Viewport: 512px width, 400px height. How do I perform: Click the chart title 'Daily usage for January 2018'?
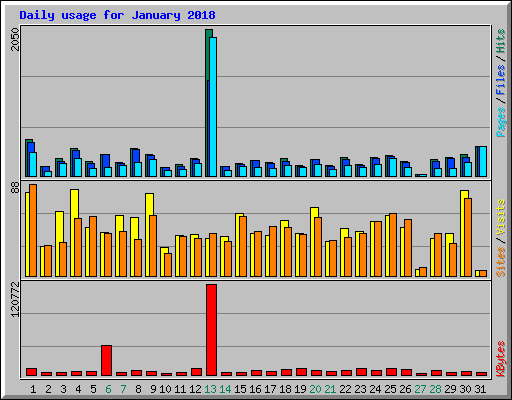tap(117, 15)
